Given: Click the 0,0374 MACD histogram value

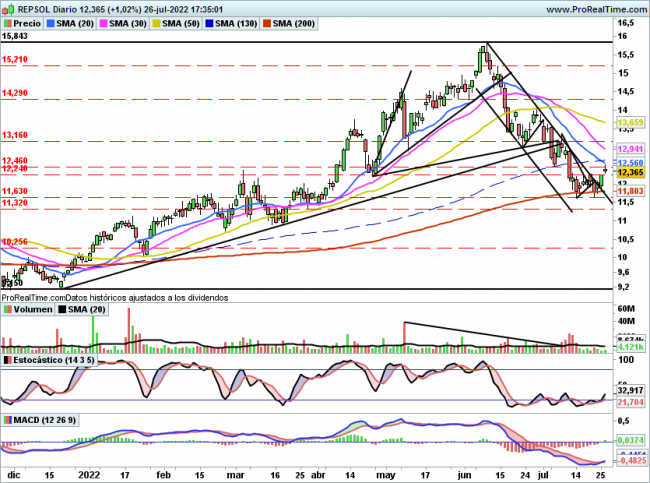Looking at the screenshot, I should point(630,440).
